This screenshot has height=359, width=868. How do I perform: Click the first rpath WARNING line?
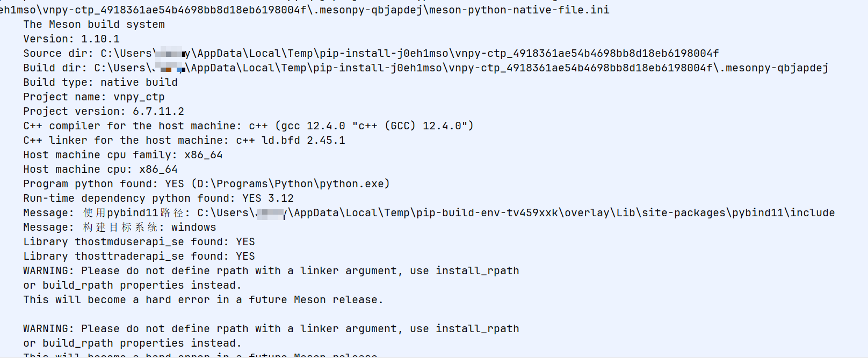(271, 271)
